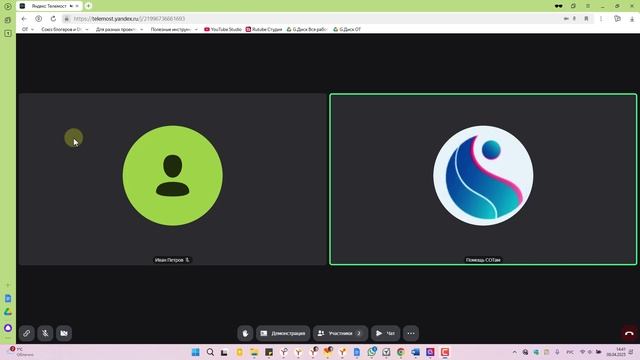Start screen sharing via Демонстрация
The height and width of the screenshot is (360, 640).
(x=283, y=333)
